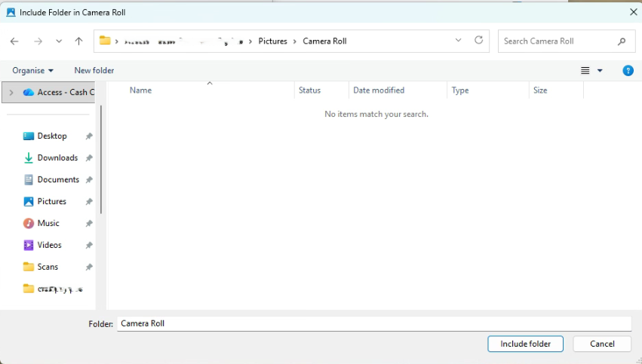Refresh the Camera Roll folder

click(478, 40)
